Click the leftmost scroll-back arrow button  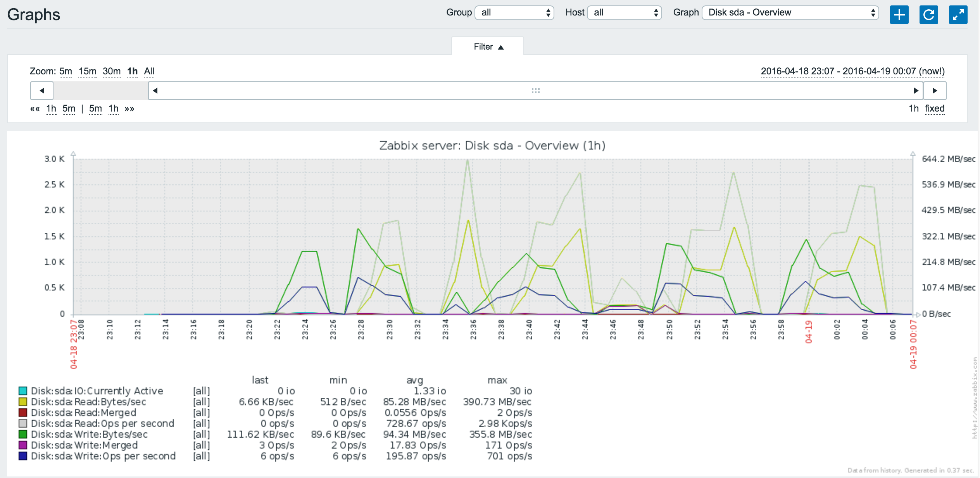click(42, 91)
